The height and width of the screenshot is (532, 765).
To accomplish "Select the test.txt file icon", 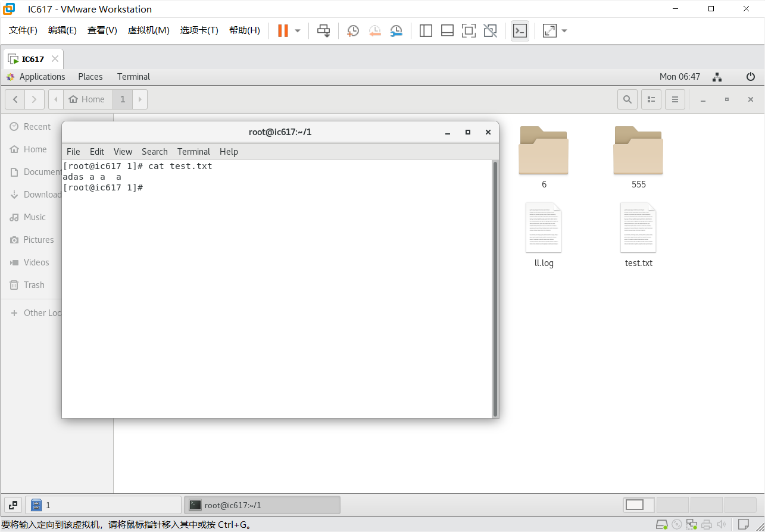I will pos(638,228).
